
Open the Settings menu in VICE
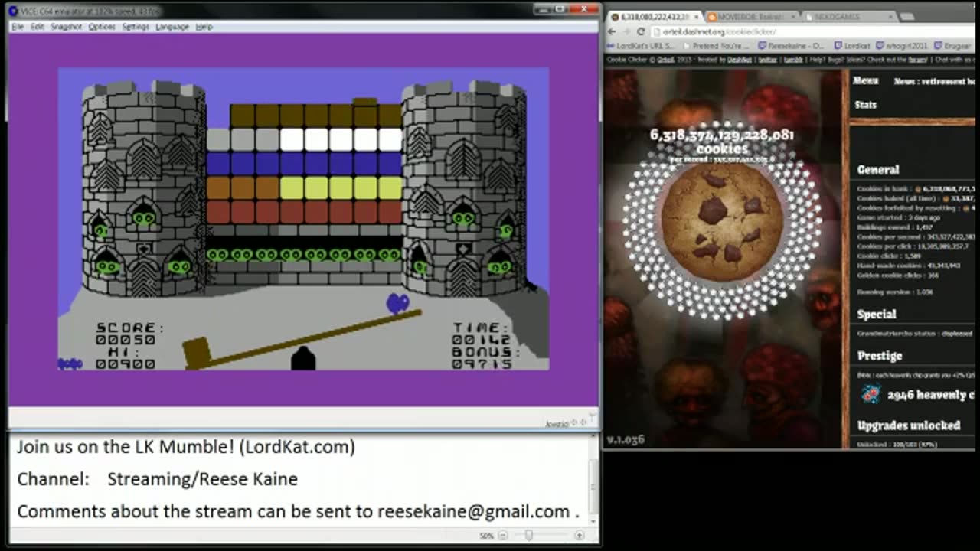pos(136,27)
